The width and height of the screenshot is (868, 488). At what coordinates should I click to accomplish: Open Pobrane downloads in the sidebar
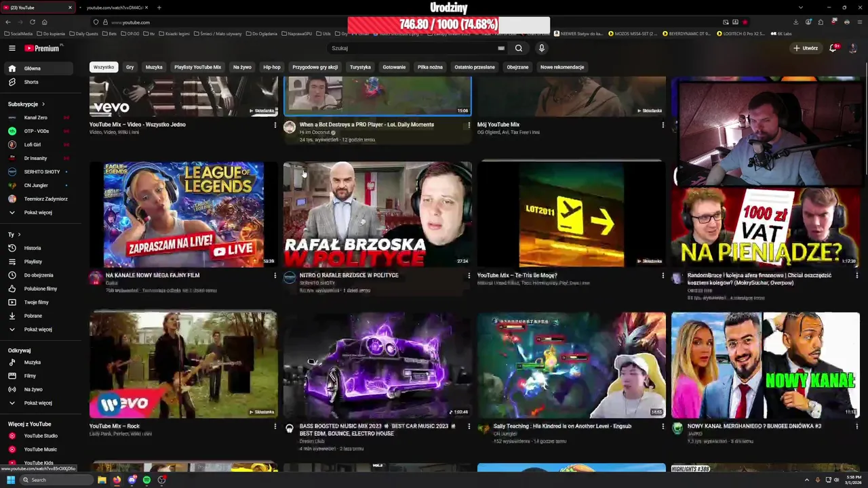tap(39, 316)
